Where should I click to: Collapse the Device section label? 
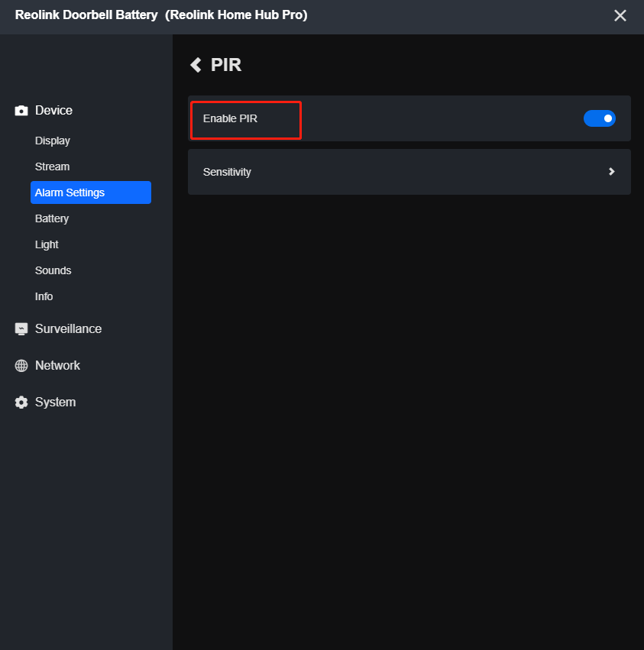point(53,110)
